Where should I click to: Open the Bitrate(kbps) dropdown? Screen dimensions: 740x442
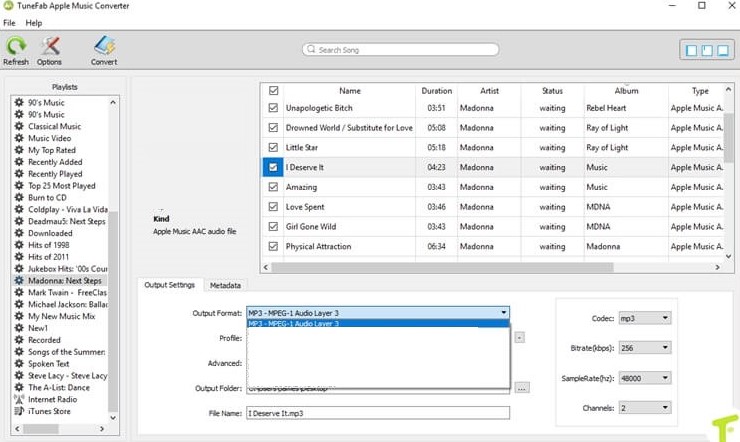pyautogui.click(x=645, y=348)
